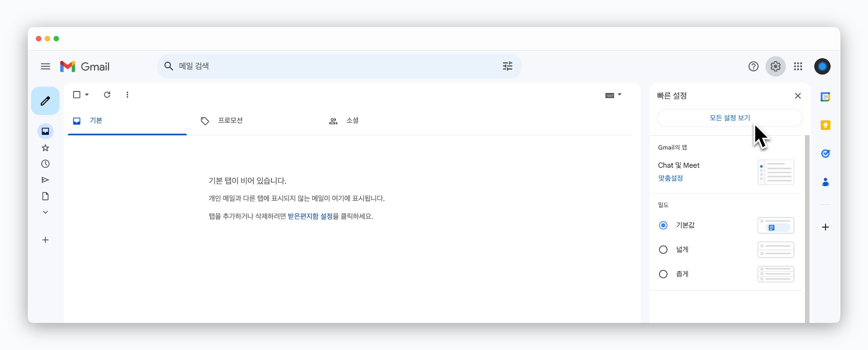Click the 모든 설정 보기 button

click(x=730, y=118)
